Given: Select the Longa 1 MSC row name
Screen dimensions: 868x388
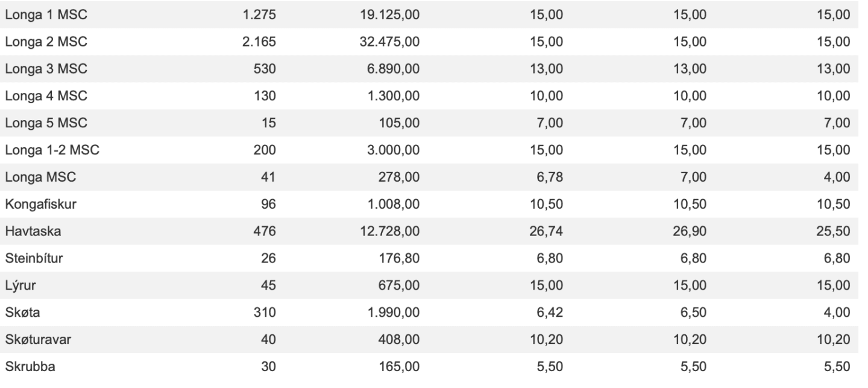Looking at the screenshot, I should click(x=46, y=15).
